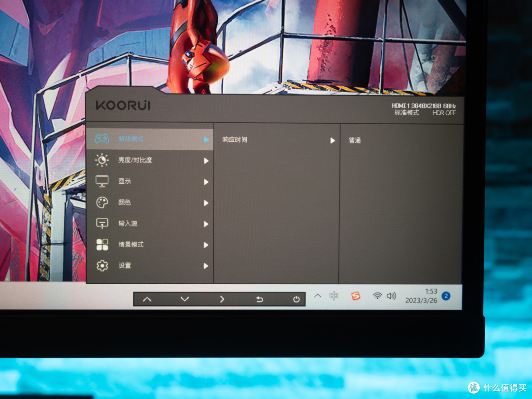Expand the arrow next to 显示
The image size is (532, 399).
coord(206,182)
